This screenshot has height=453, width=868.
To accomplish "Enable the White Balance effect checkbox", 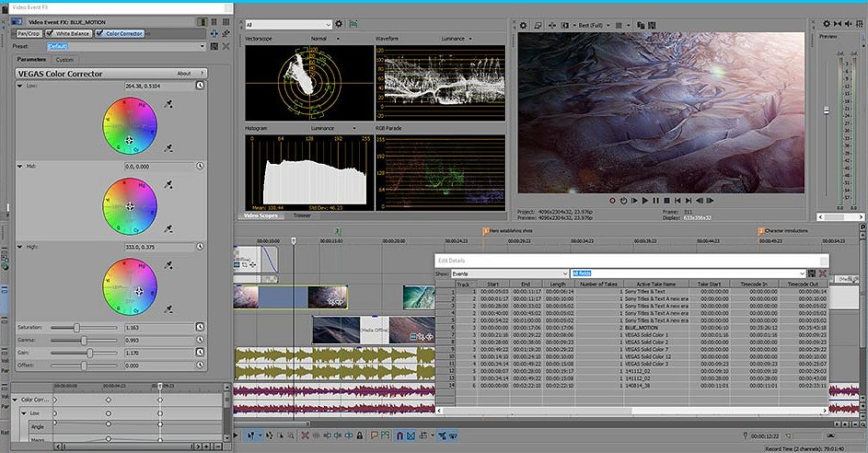I will [51, 33].
